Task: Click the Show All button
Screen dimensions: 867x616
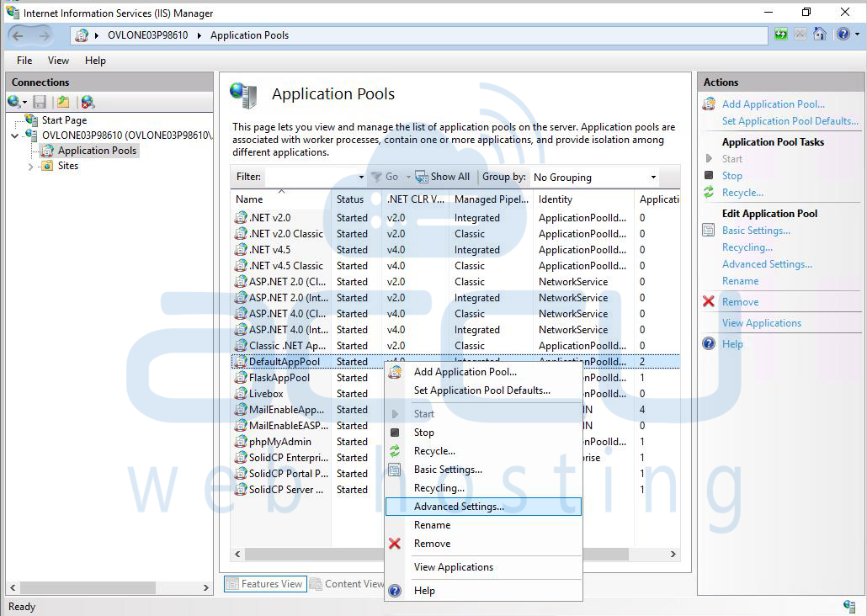Action: [443, 177]
